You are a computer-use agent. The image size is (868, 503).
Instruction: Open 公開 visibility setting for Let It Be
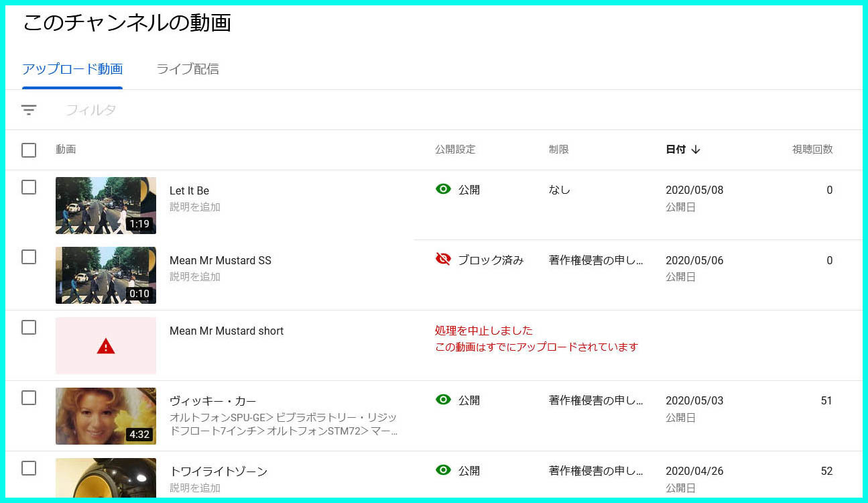coord(469,190)
